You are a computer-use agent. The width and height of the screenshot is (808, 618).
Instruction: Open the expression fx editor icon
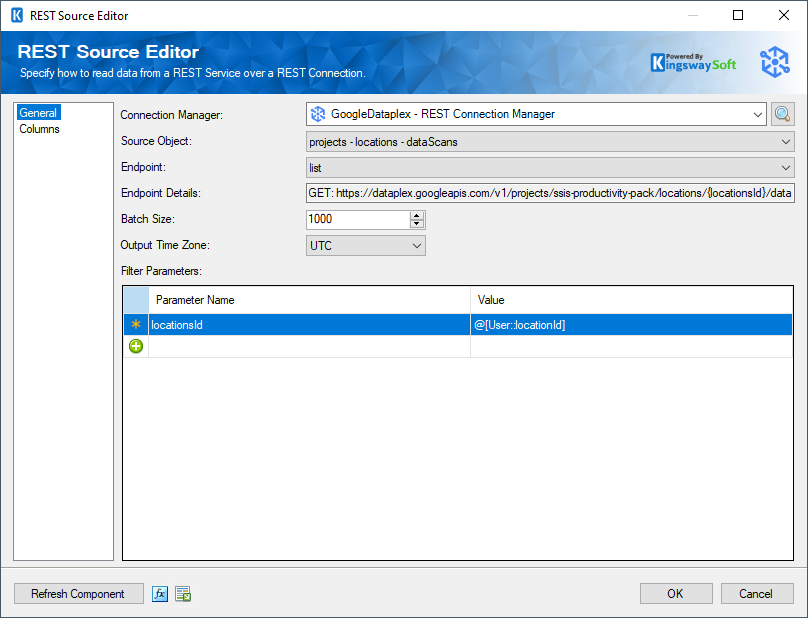coord(160,594)
